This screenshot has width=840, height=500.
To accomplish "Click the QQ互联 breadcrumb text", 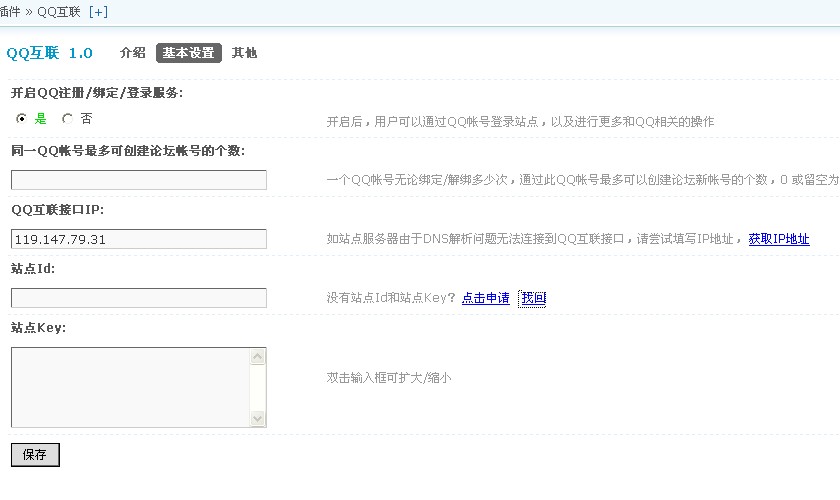I will coord(58,12).
